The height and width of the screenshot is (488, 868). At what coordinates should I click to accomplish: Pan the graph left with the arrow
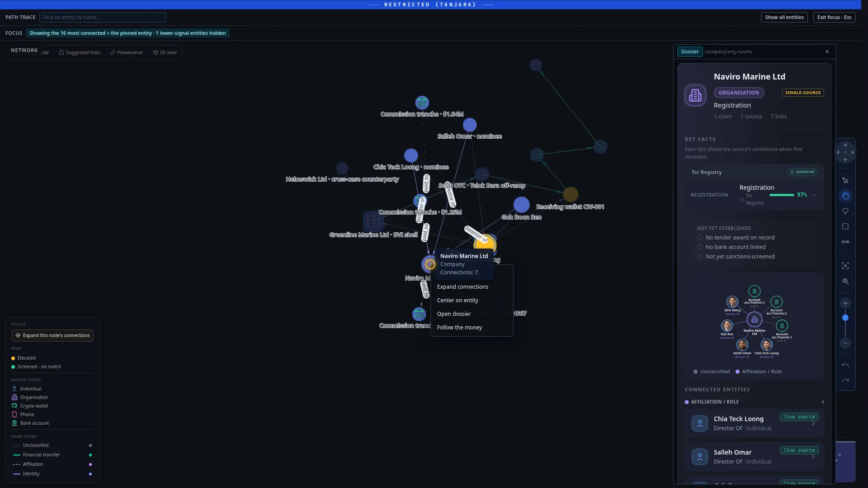click(838, 152)
